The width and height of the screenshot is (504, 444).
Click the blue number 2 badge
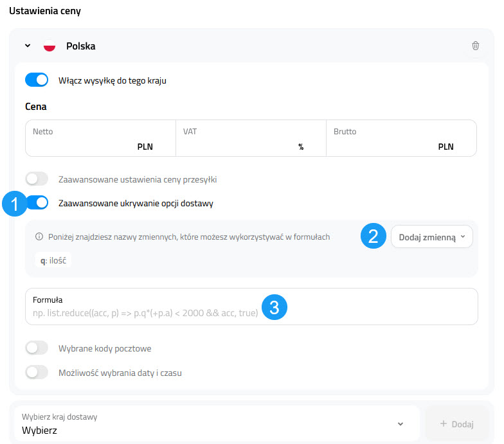click(373, 236)
